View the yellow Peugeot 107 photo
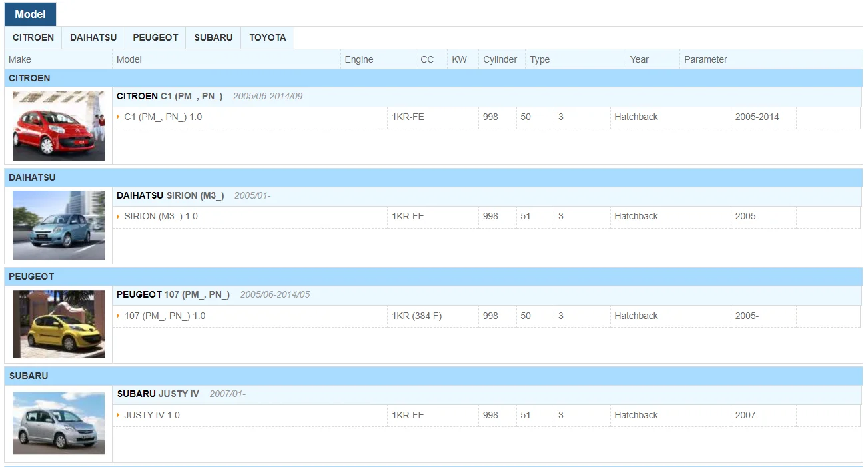The height and width of the screenshot is (467, 868). tap(59, 324)
